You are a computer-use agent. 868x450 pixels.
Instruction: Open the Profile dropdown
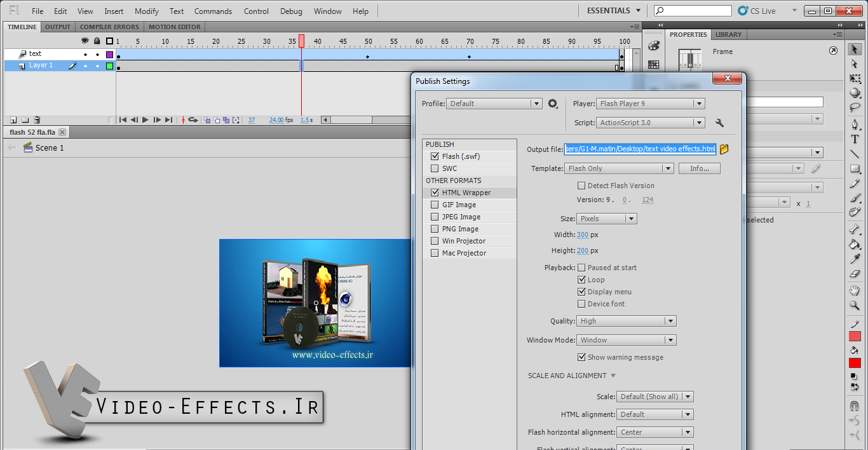pos(494,104)
